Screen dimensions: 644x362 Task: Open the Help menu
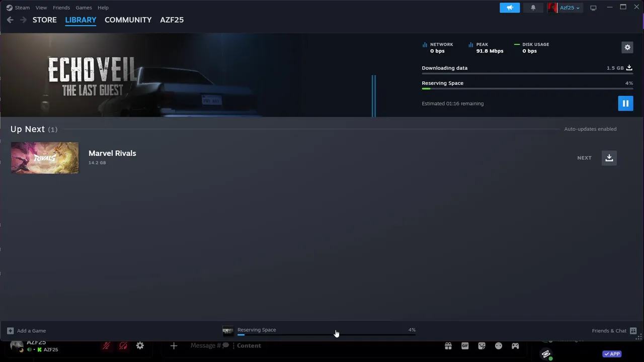(103, 8)
